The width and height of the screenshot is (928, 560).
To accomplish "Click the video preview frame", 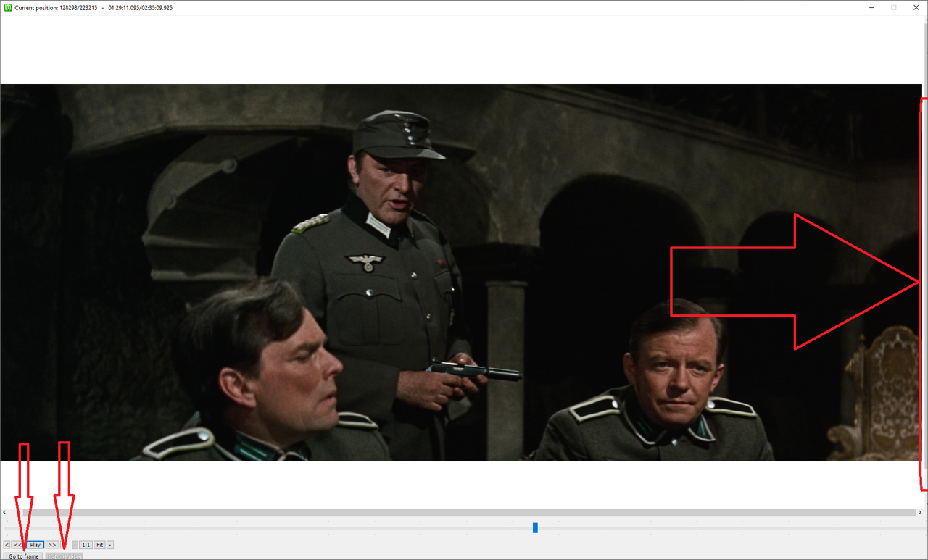I will pos(461,272).
